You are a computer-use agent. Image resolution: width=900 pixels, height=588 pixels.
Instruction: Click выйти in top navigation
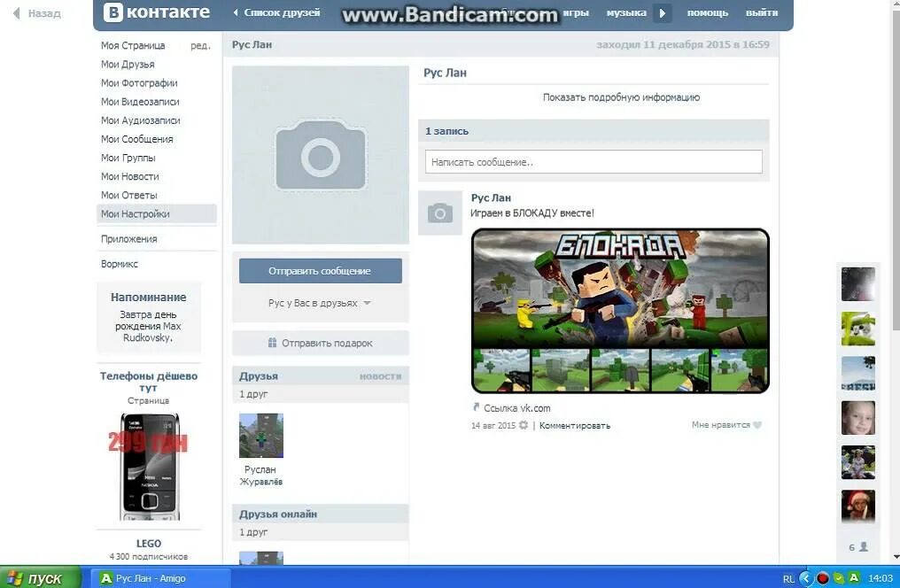[x=762, y=12]
